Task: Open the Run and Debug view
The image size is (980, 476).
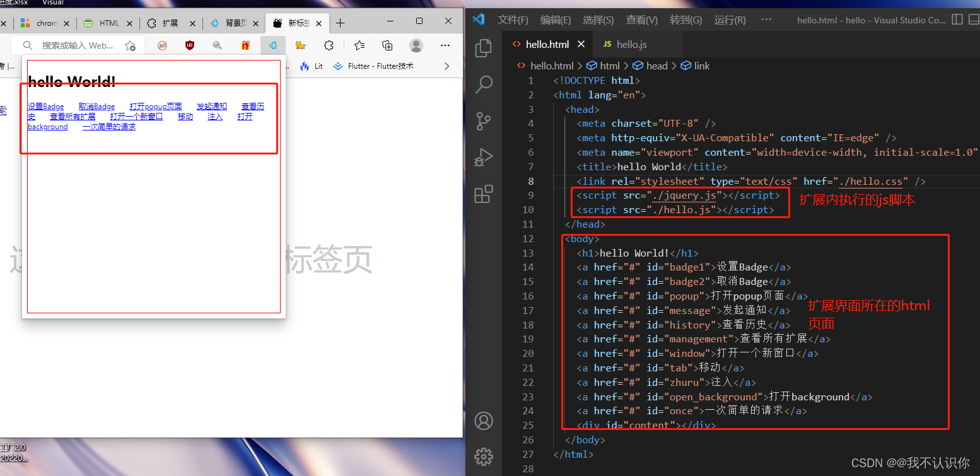Action: point(484,157)
